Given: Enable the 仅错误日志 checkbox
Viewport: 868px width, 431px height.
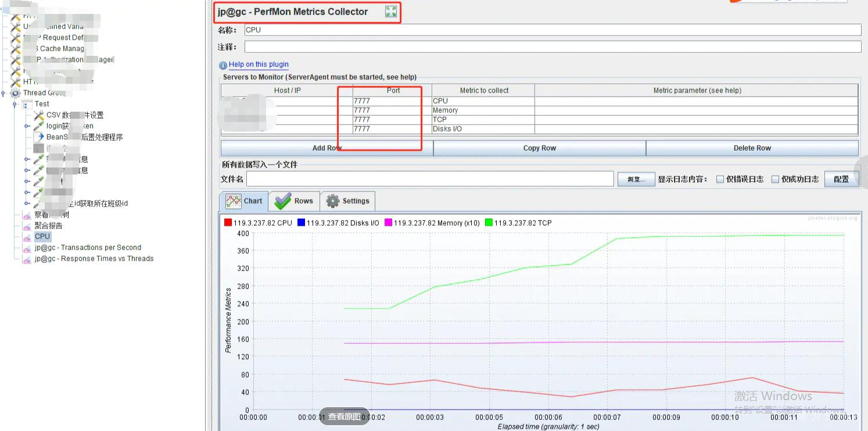Looking at the screenshot, I should click(720, 179).
